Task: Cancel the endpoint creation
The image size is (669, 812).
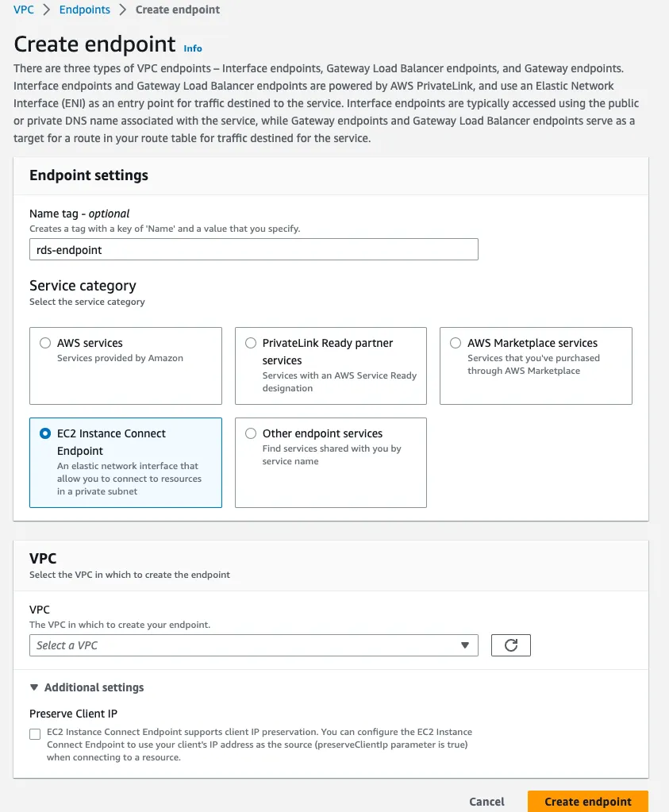Action: pyautogui.click(x=486, y=801)
